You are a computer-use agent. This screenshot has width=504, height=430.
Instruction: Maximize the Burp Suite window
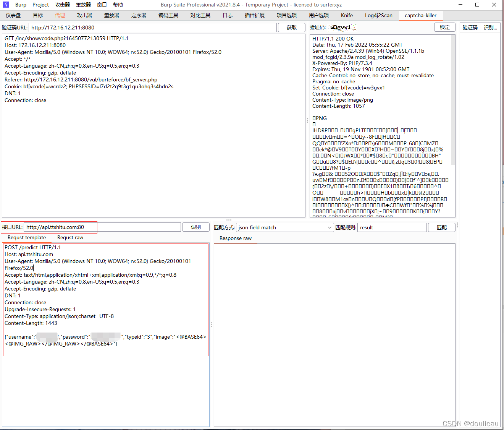477,5
